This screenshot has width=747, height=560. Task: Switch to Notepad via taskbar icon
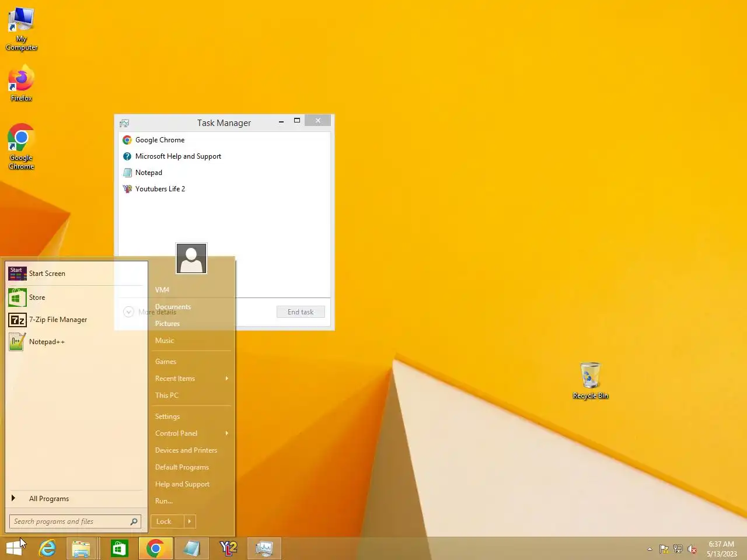tap(191, 548)
